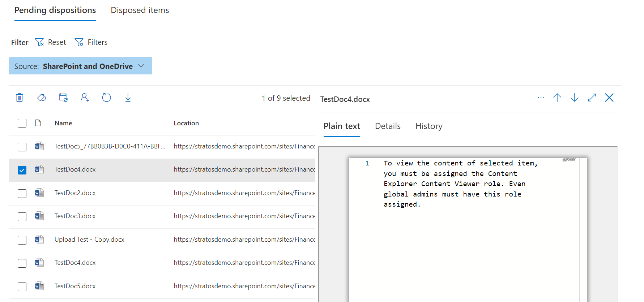644x302 pixels.
Task: Click the add reviewers person icon
Action: click(x=85, y=98)
